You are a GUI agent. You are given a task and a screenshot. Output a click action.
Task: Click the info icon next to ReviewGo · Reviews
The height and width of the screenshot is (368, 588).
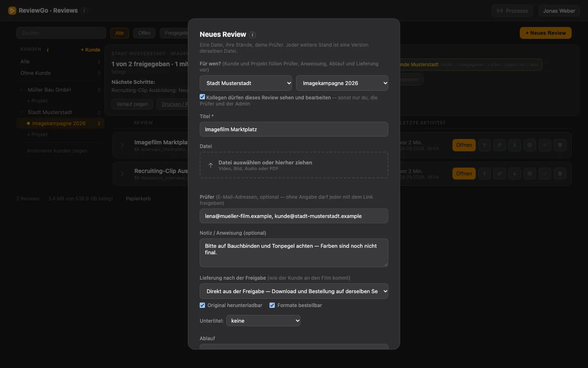(x=85, y=11)
